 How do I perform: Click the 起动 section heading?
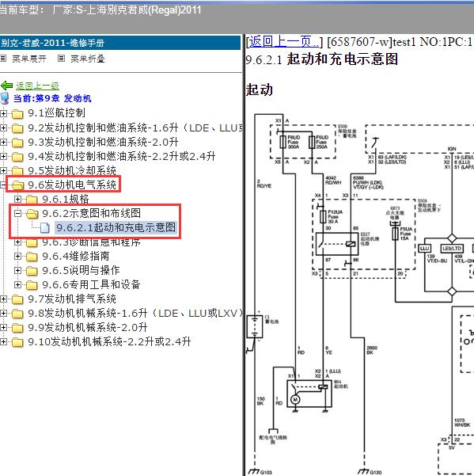click(x=260, y=89)
